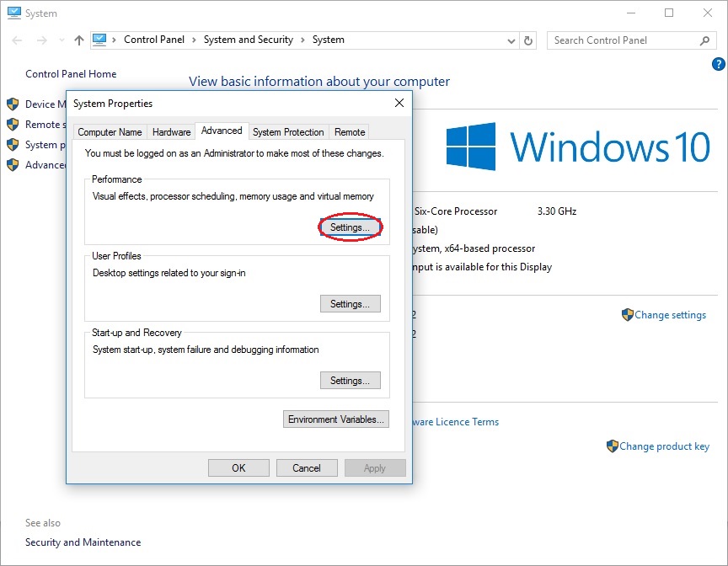Click System and Security breadcrumb
Image resolution: width=728 pixels, height=566 pixels.
click(x=249, y=40)
